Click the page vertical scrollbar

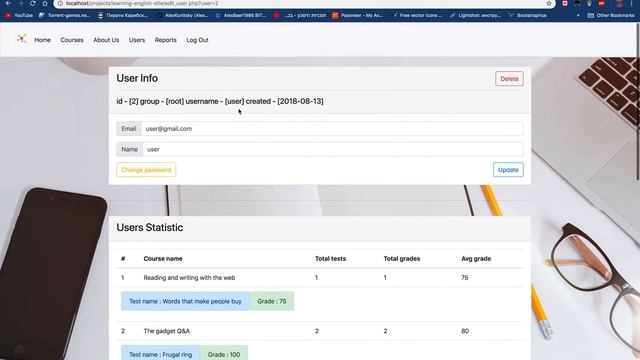pyautogui.click(x=638, y=102)
